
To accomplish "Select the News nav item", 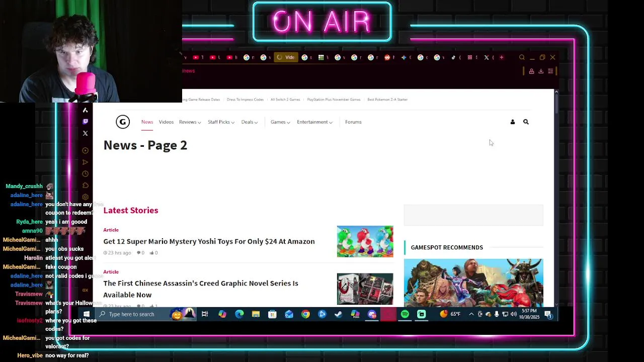I will 147,122.
